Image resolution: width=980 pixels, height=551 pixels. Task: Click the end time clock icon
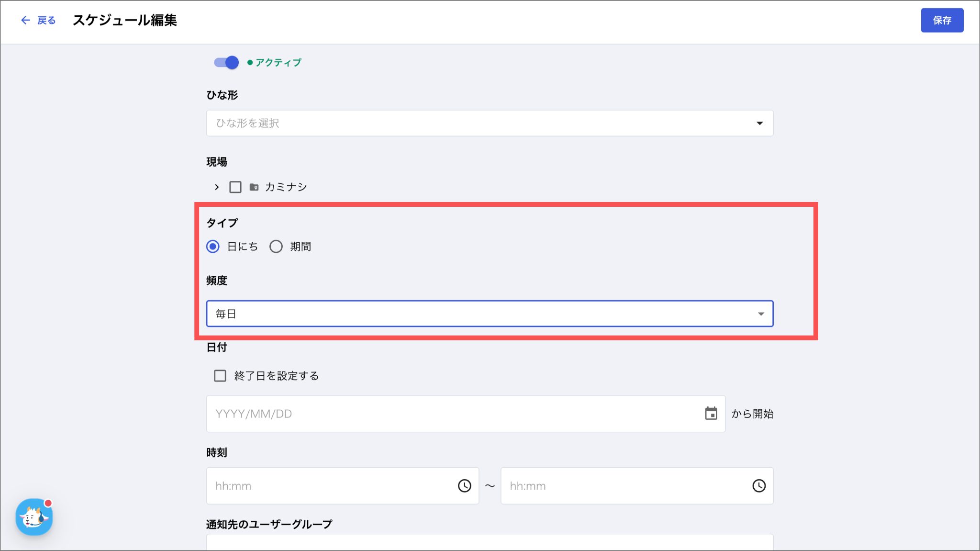click(759, 486)
